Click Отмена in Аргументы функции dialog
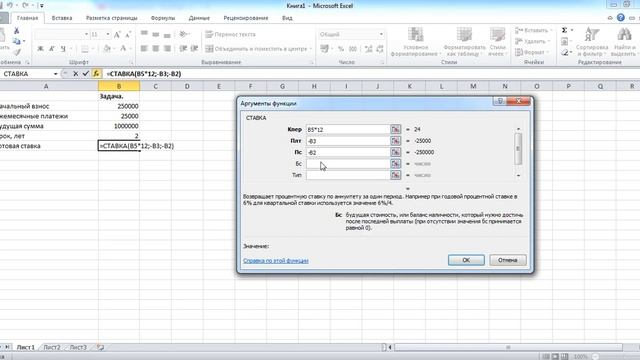This screenshot has width=640, height=360. point(507,260)
